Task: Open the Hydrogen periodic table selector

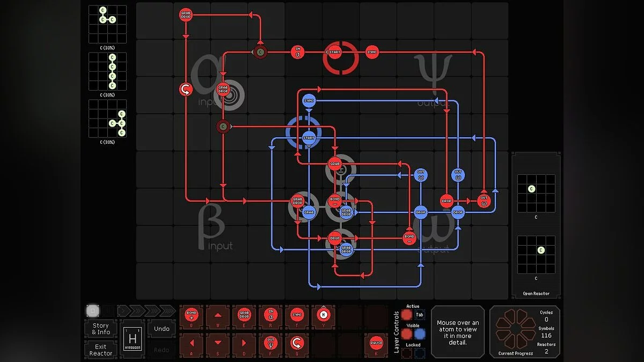Action: point(133,338)
